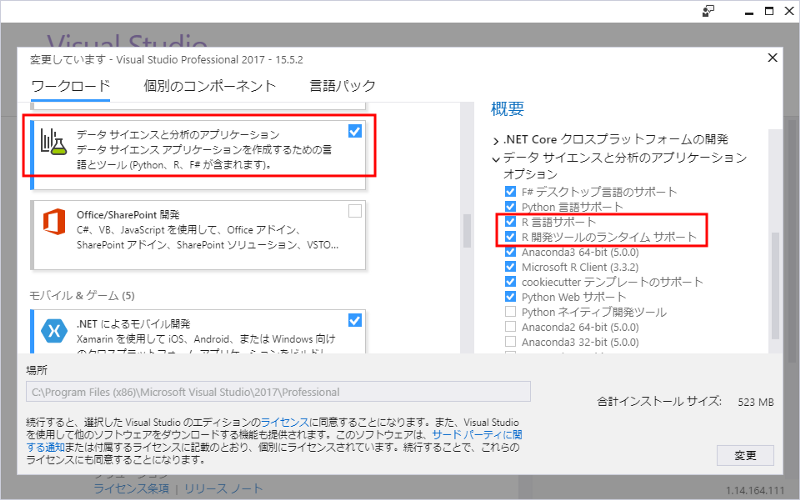
Task: Uncheck Anaconda3 64-bit (5.0.0) option
Action: point(510,252)
